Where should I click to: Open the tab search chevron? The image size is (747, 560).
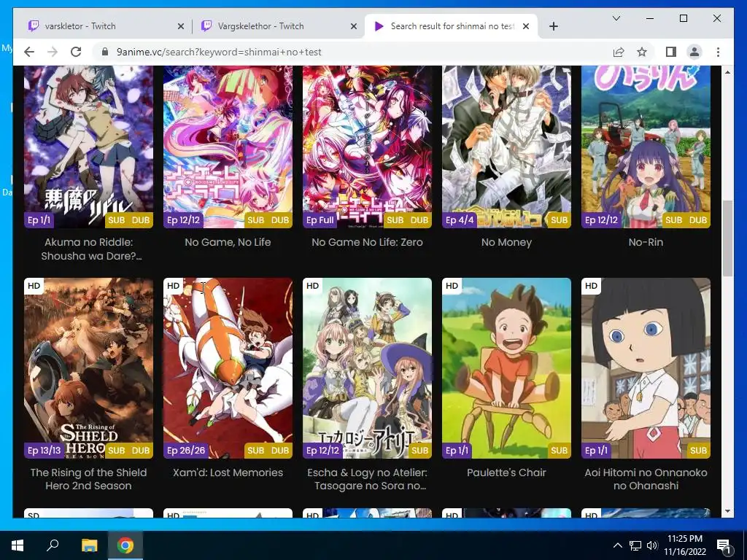(x=616, y=18)
